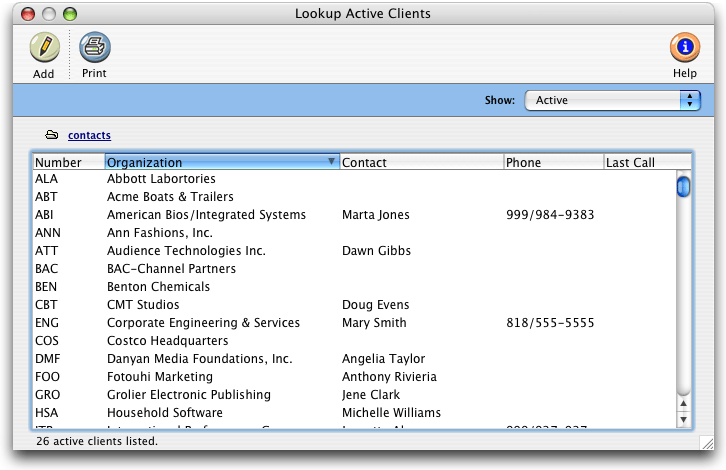Image resolution: width=726 pixels, height=470 pixels.
Task: Click client number HSA
Action: (x=47, y=413)
